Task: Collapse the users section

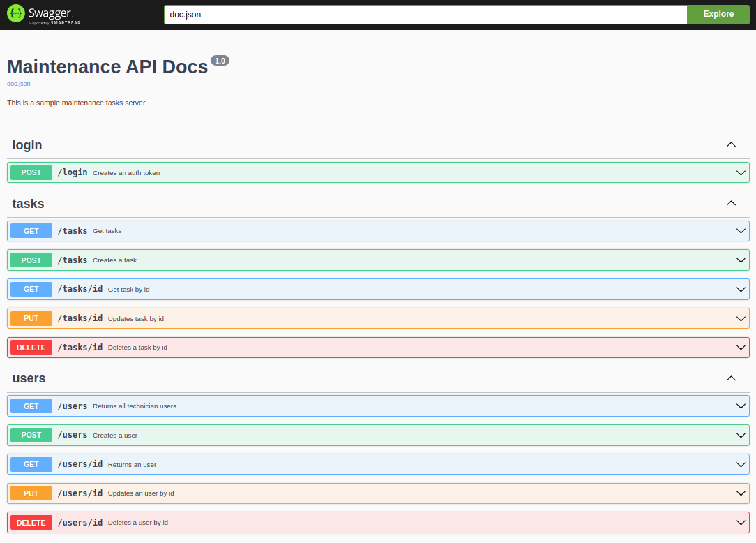Action: [x=731, y=378]
